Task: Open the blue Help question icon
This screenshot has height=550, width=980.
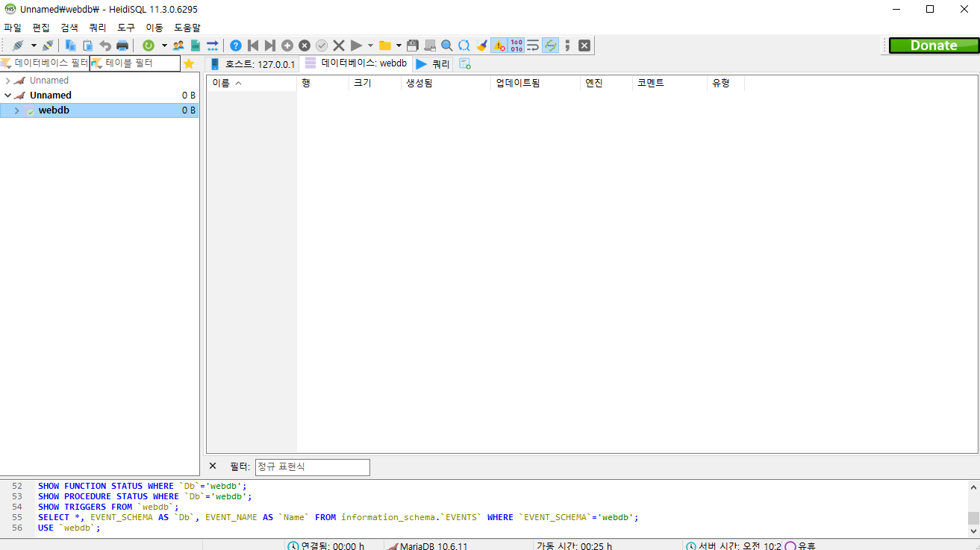Action: [236, 46]
